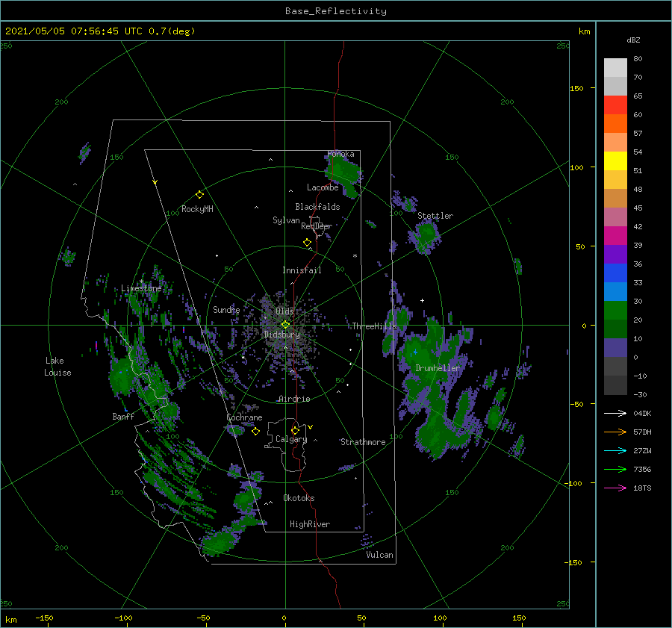Click the Limestone label
Image resolution: width=672 pixels, height=628 pixels.
point(141,288)
